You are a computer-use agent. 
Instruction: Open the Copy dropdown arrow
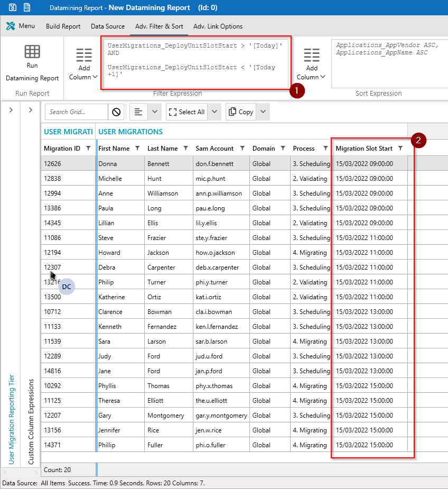[x=263, y=112]
